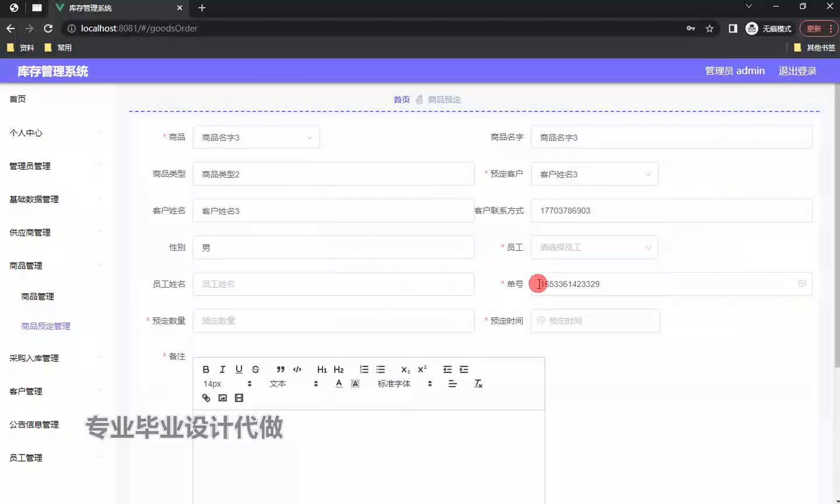The height and width of the screenshot is (504, 840).
Task: Apply an ordered list
Action: click(x=364, y=369)
